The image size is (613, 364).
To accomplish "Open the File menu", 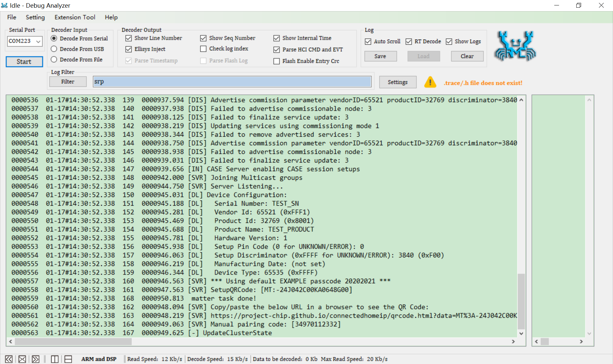I will pos(12,17).
